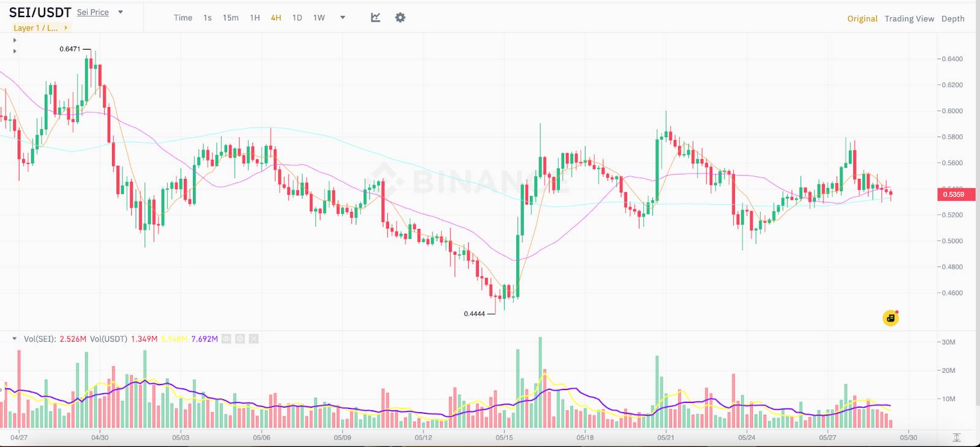Remove the volume indicator with X icon

click(254, 339)
